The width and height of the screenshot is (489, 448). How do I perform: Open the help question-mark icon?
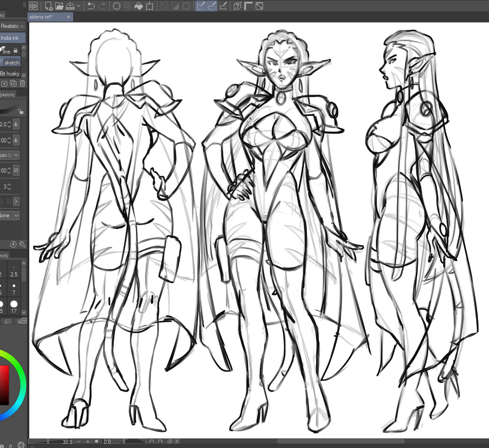tap(237, 6)
